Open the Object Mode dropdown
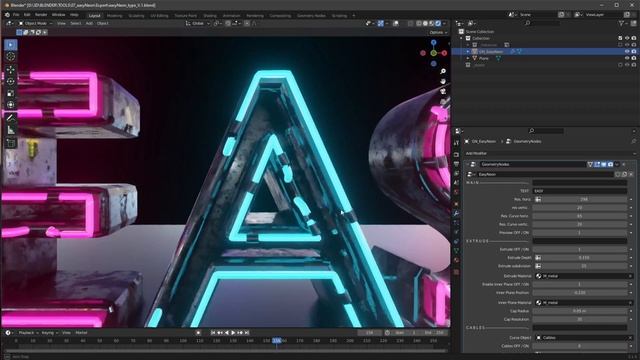This screenshot has height=360, width=640. pos(36,24)
